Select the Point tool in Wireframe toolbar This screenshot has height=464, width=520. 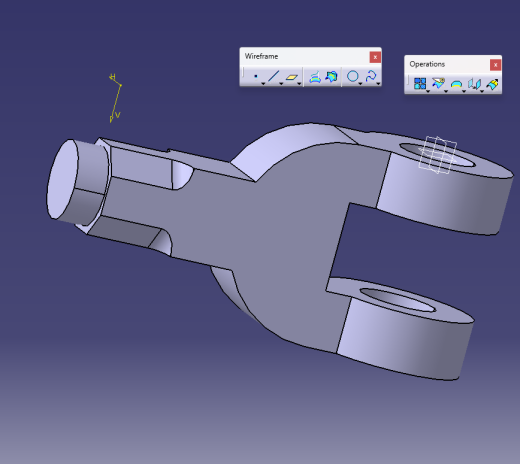(x=256, y=77)
